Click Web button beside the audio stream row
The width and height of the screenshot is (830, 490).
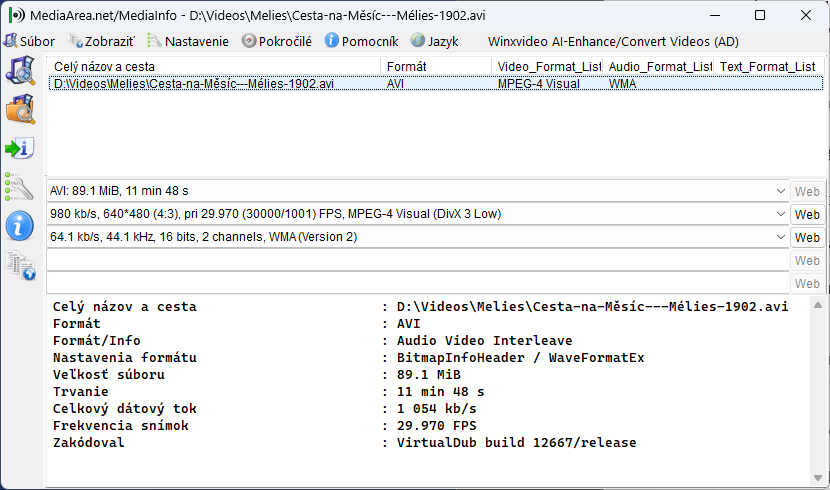tap(807, 238)
